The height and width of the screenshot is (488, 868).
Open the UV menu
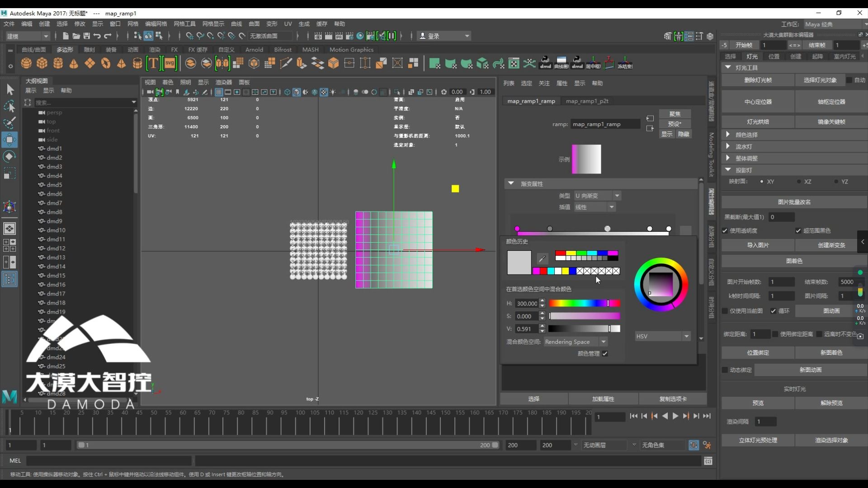coord(288,24)
